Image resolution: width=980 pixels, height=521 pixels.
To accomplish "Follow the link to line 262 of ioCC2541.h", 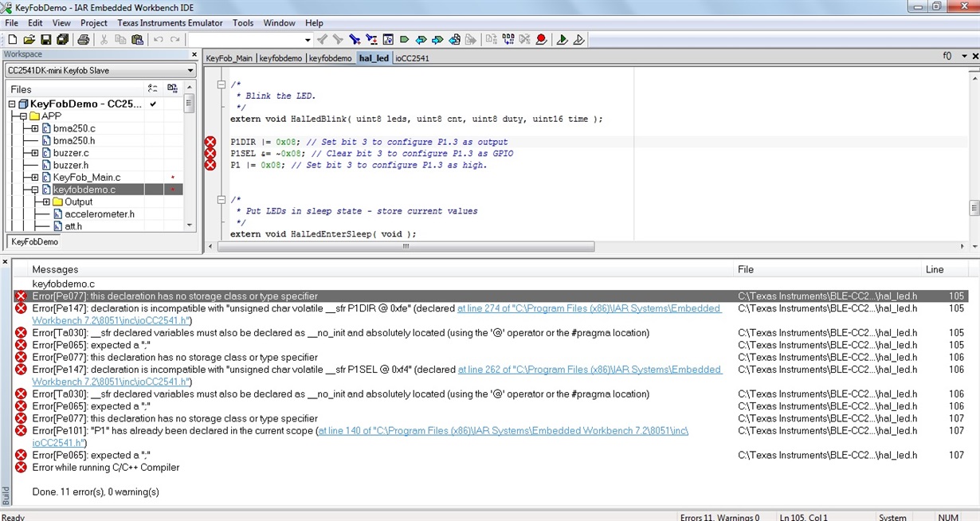I will (x=590, y=370).
